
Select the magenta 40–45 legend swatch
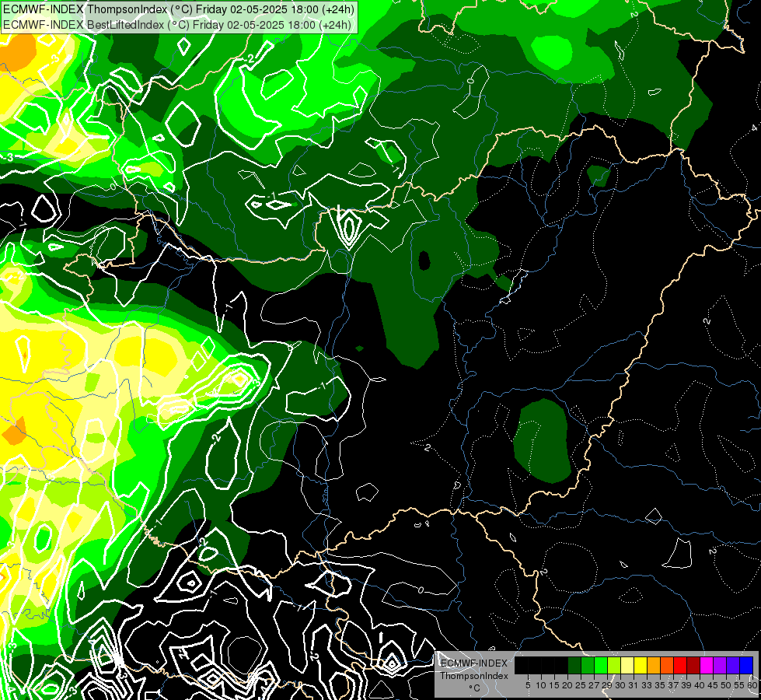707,665
